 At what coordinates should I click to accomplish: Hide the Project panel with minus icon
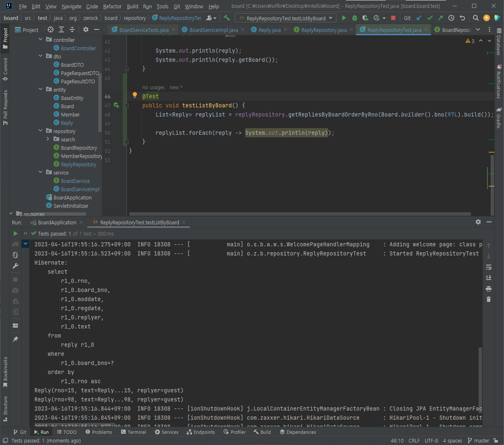tap(97, 29)
